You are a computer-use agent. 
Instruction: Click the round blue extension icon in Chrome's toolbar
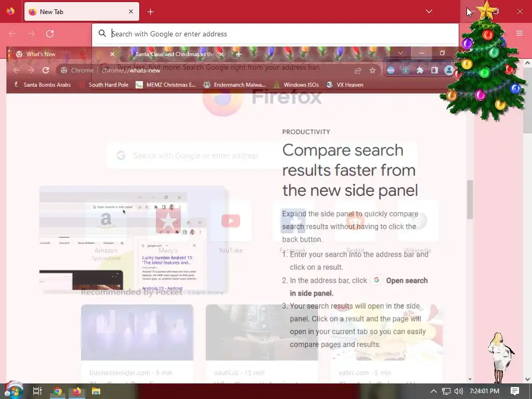click(x=391, y=70)
